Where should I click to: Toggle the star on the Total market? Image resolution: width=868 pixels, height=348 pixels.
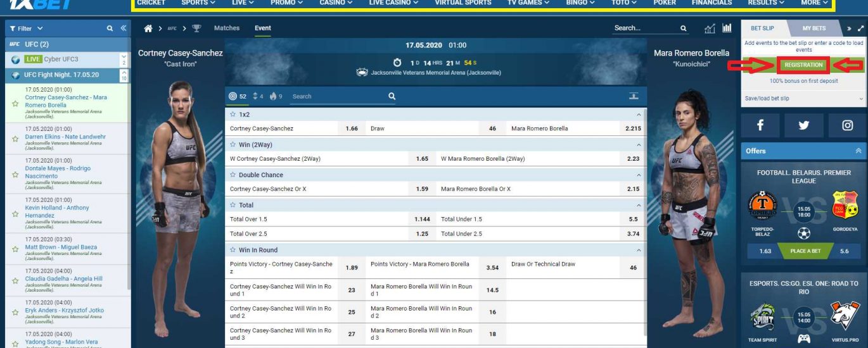click(233, 205)
